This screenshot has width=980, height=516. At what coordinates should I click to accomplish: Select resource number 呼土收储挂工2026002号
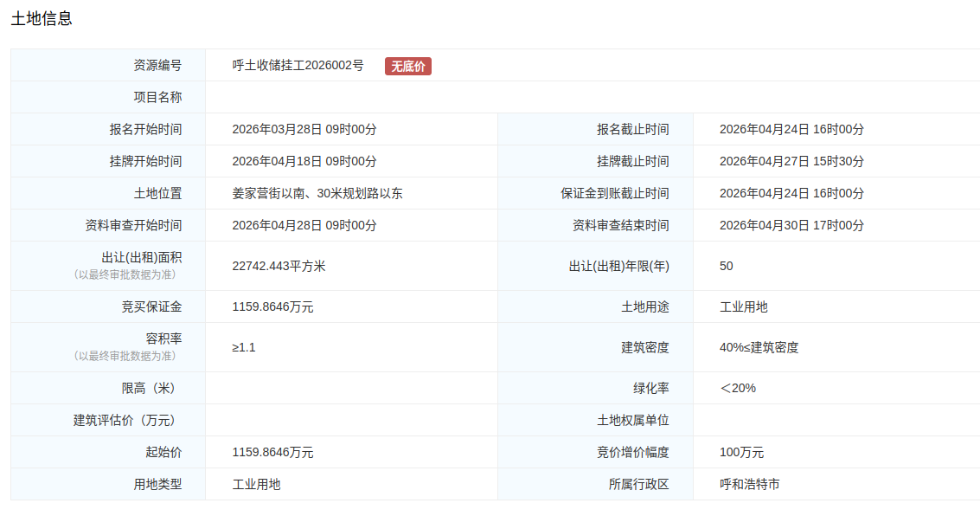[298, 66]
